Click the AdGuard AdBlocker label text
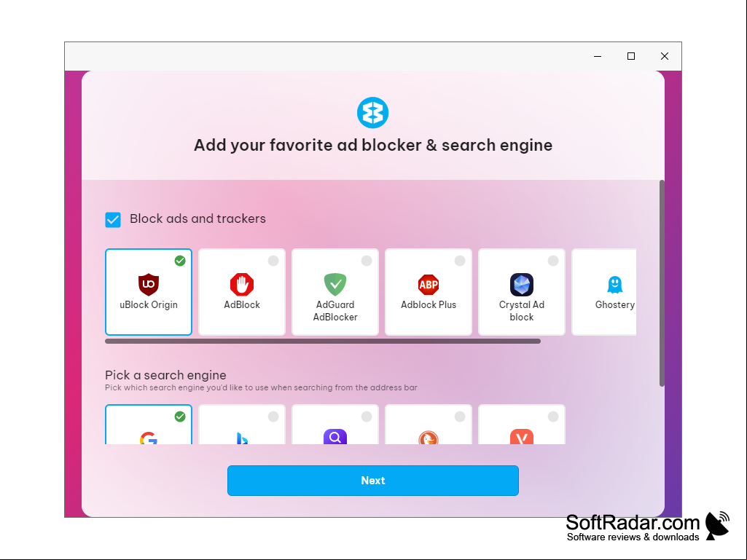Image resolution: width=747 pixels, height=560 pixels. pos(335,310)
